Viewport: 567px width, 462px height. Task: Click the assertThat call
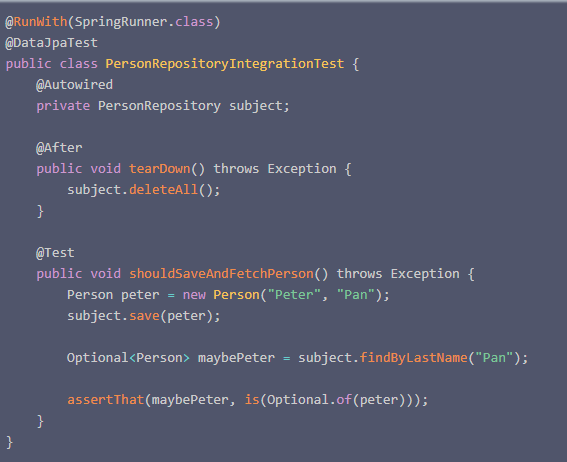pos(106,400)
